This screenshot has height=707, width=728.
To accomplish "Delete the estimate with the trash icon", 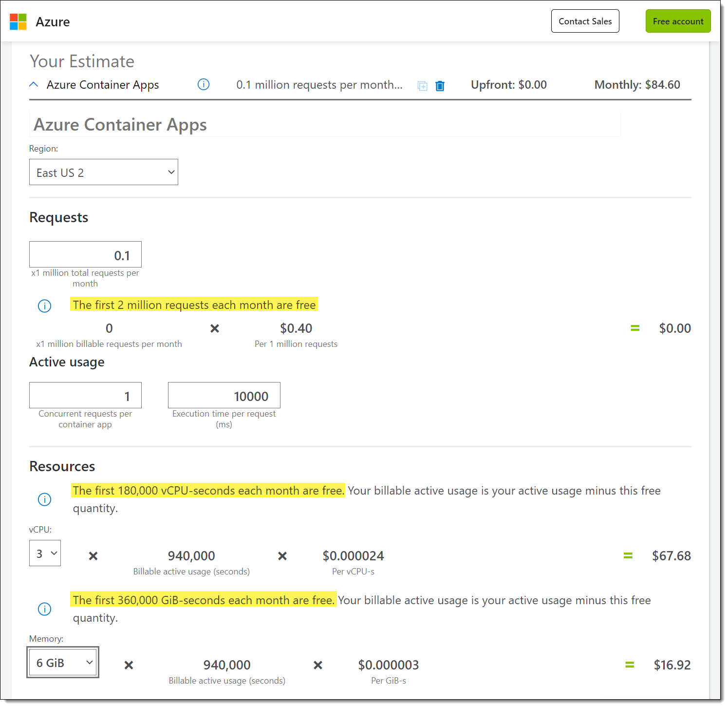I will click(x=440, y=86).
